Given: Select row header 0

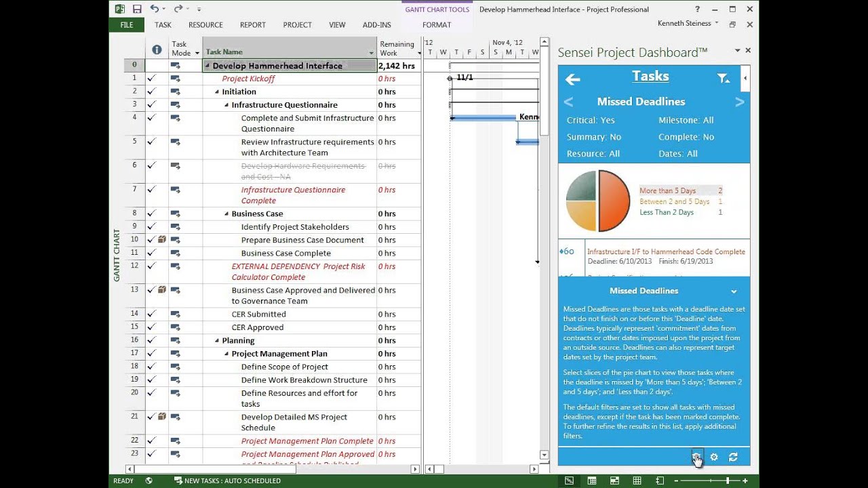Looking at the screenshot, I should [134, 65].
